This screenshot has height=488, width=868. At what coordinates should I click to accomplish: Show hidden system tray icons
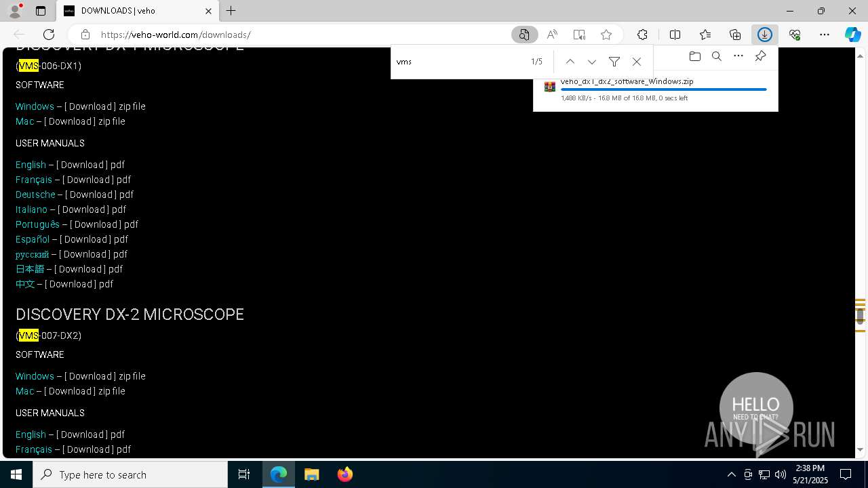click(731, 474)
